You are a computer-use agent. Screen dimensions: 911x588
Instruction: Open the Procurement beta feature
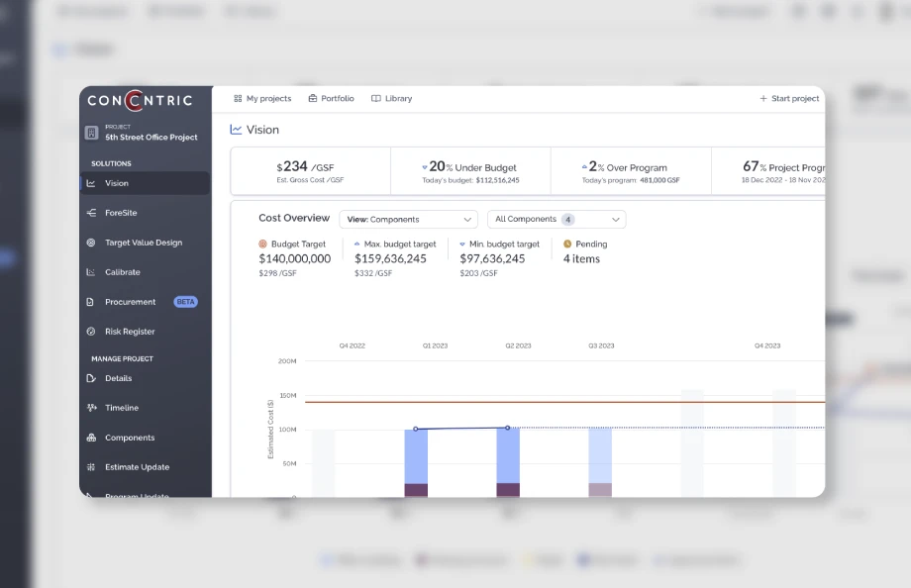(130, 301)
